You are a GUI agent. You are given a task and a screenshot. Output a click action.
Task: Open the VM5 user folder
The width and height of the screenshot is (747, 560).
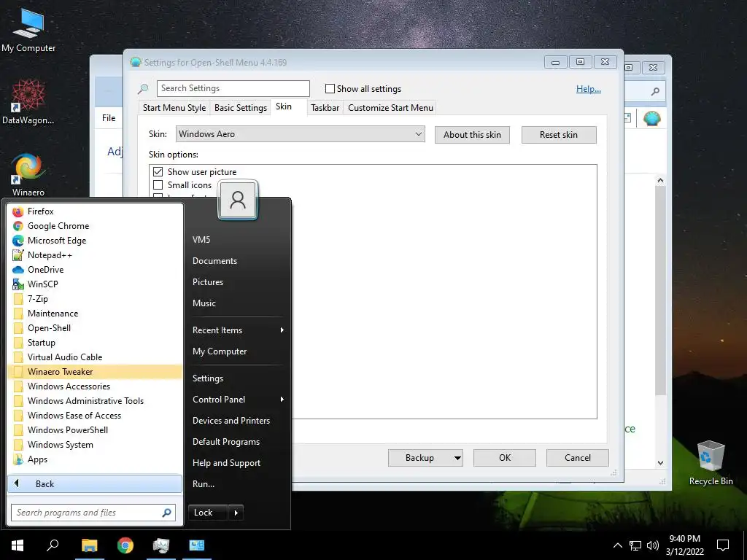[x=239, y=239]
